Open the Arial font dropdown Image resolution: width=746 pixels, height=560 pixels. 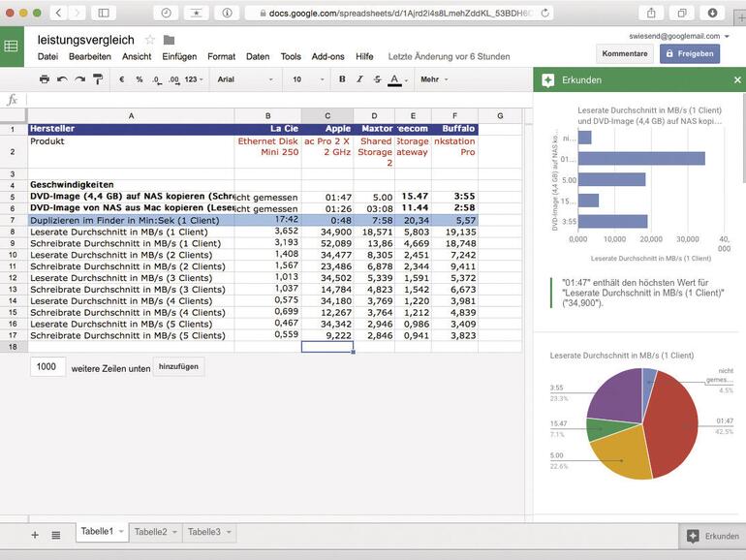coord(245,79)
